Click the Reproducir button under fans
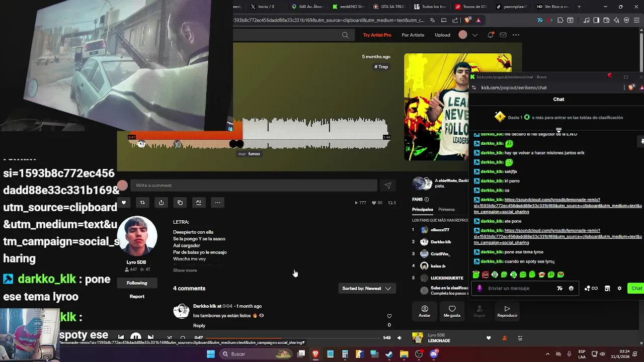 point(507,311)
